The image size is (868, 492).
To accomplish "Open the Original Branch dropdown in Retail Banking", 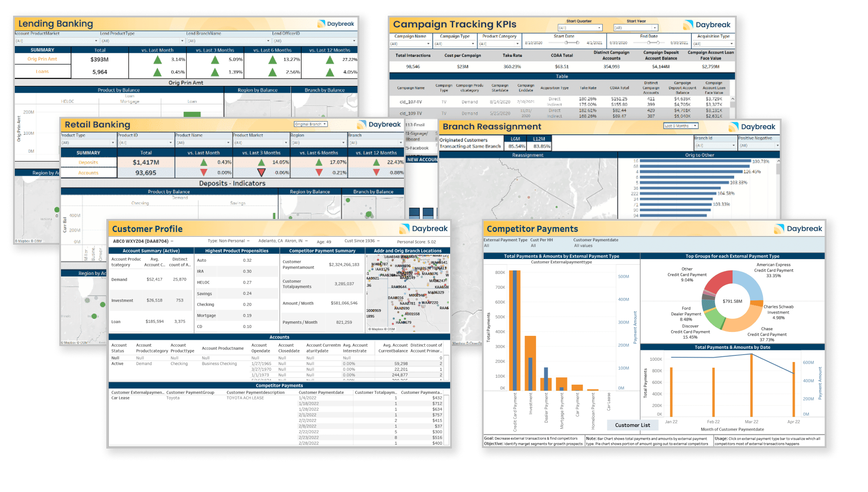I will tap(311, 124).
